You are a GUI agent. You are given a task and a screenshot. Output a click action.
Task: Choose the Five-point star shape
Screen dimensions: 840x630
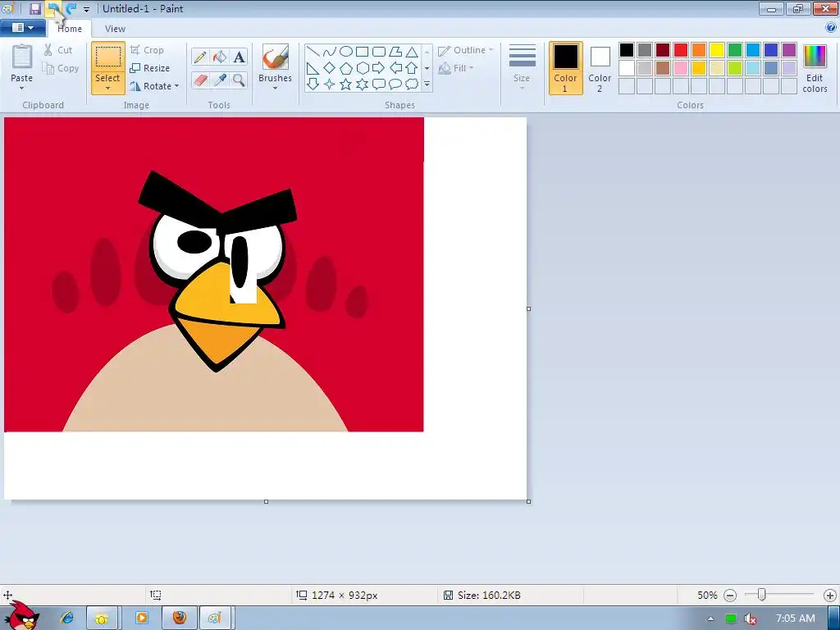[x=346, y=84]
